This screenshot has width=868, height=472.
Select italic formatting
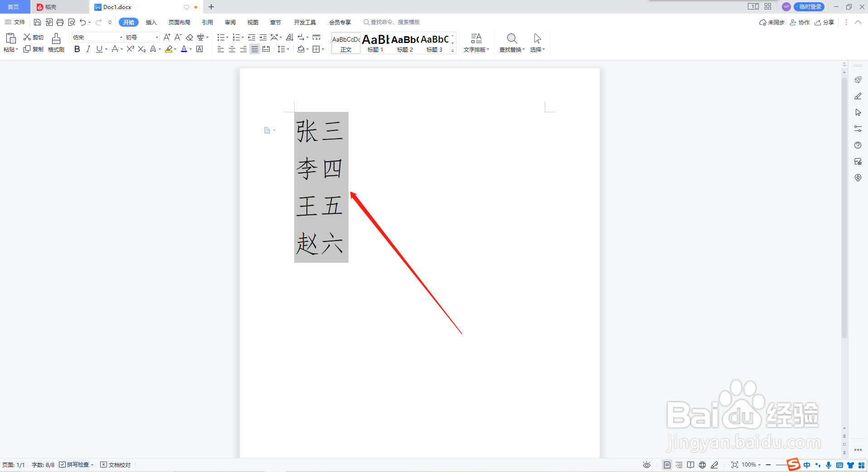[88, 49]
